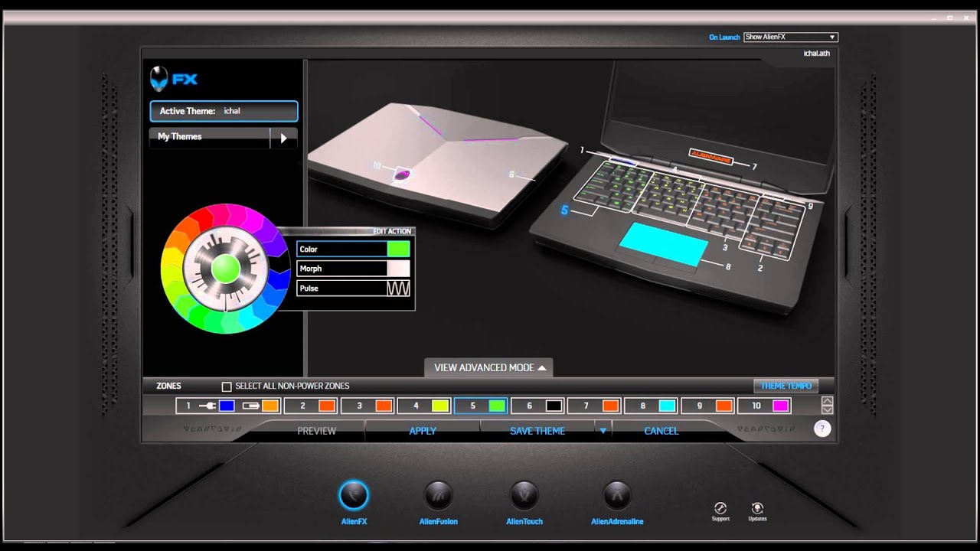This screenshot has width=980, height=551.
Task: Open the AlienFX module icon
Action: tap(354, 496)
